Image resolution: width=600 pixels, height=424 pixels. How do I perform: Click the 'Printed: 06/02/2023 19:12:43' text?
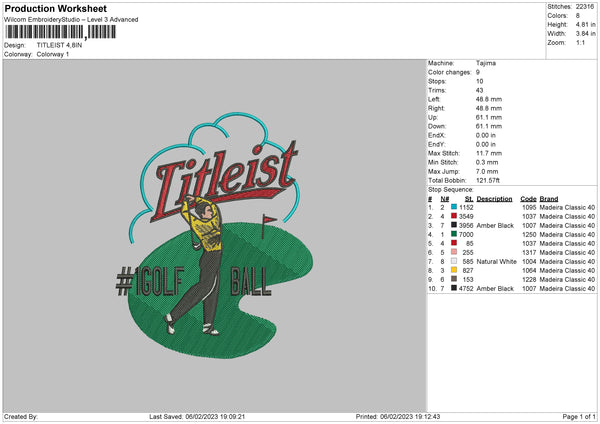(398, 416)
